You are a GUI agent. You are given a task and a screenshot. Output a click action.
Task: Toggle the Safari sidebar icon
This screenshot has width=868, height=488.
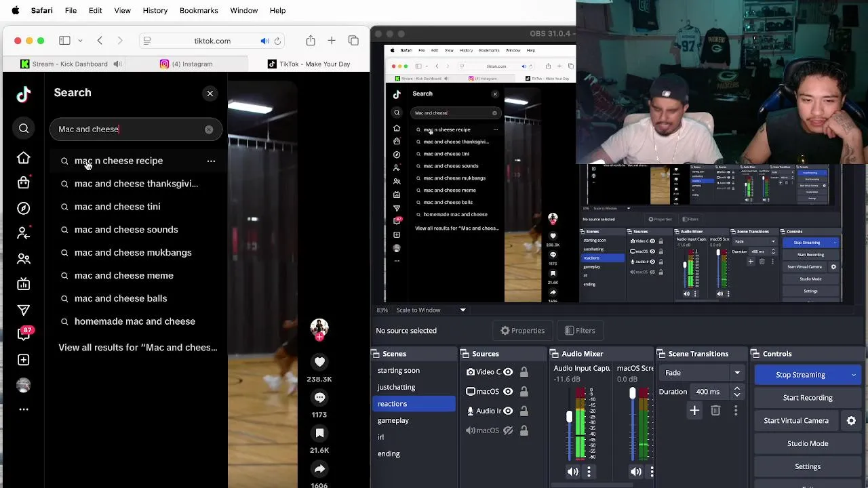point(64,41)
